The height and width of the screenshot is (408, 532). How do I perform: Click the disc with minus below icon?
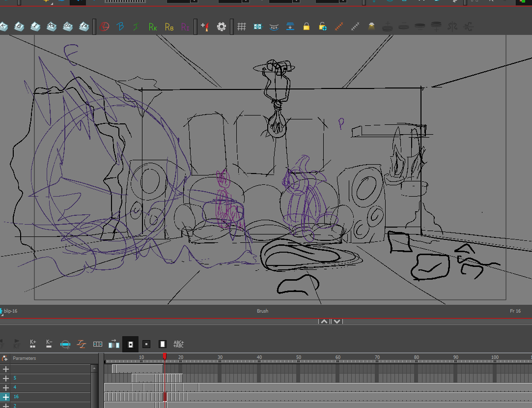coord(420,27)
